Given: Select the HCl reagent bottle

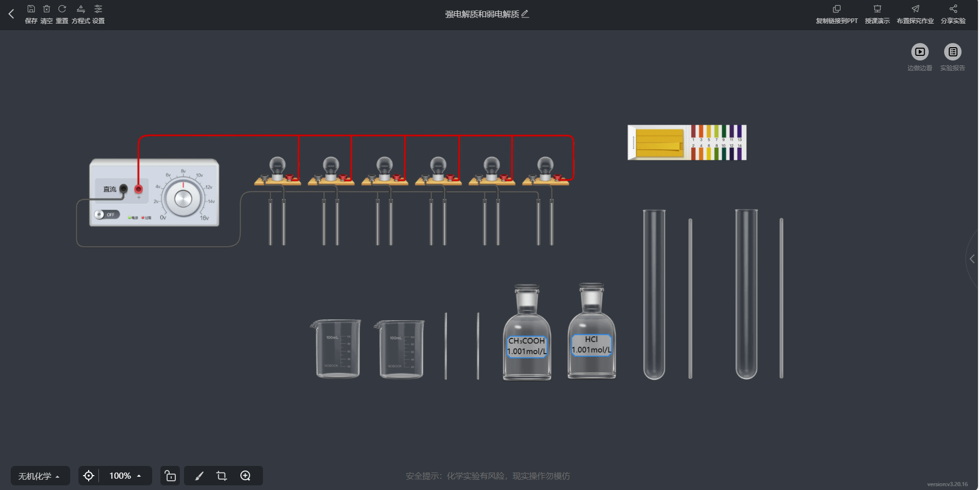Looking at the screenshot, I should click(x=591, y=331).
